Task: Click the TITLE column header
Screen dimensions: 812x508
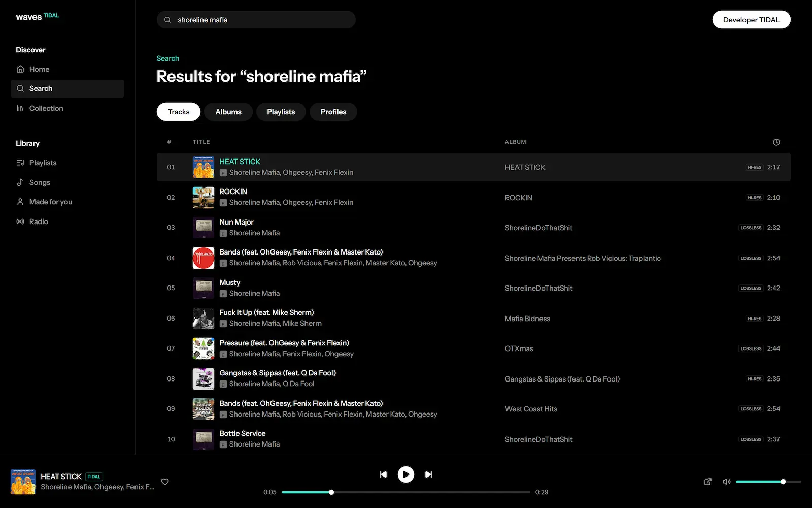Action: (x=201, y=142)
